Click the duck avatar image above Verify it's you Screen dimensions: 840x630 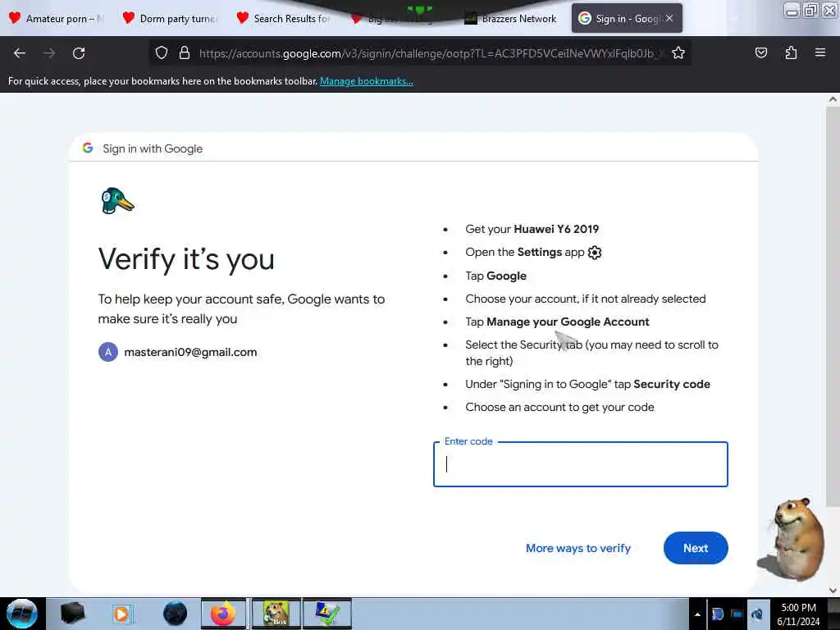click(117, 201)
